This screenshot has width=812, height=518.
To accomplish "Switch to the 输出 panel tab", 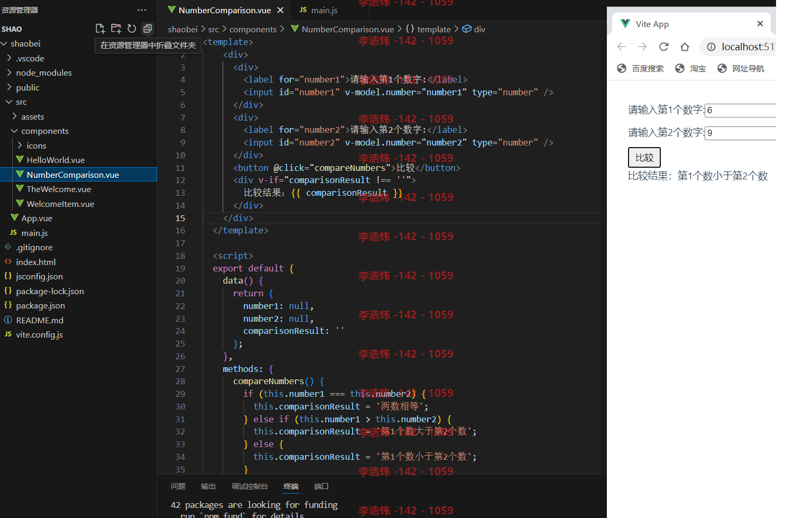I will pyautogui.click(x=208, y=486).
